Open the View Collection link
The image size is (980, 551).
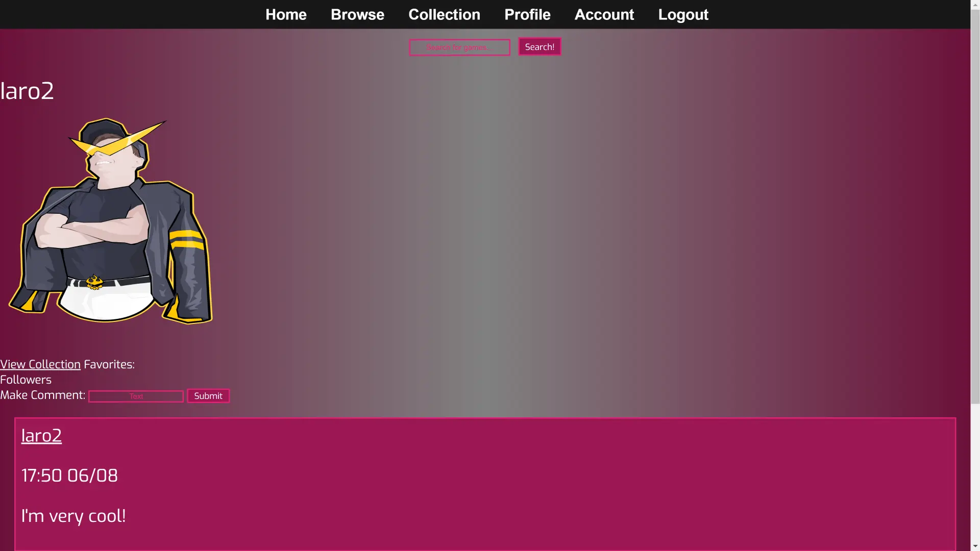tap(40, 364)
